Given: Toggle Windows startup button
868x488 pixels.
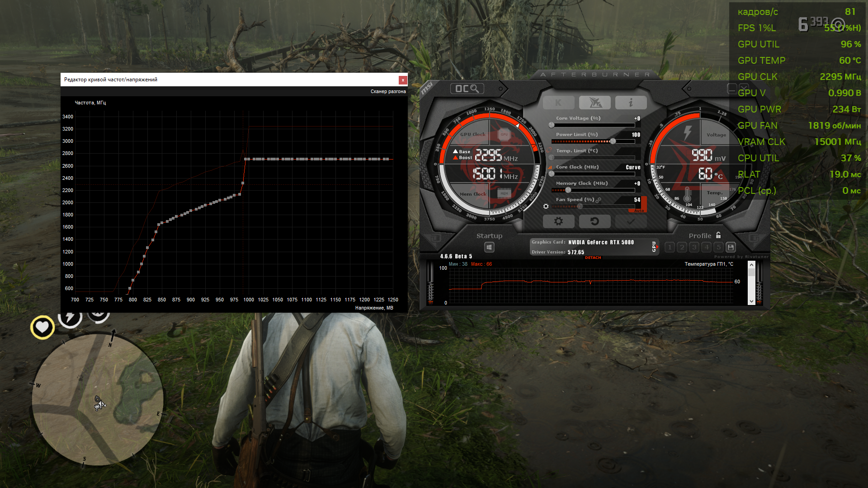Looking at the screenshot, I should 489,247.
